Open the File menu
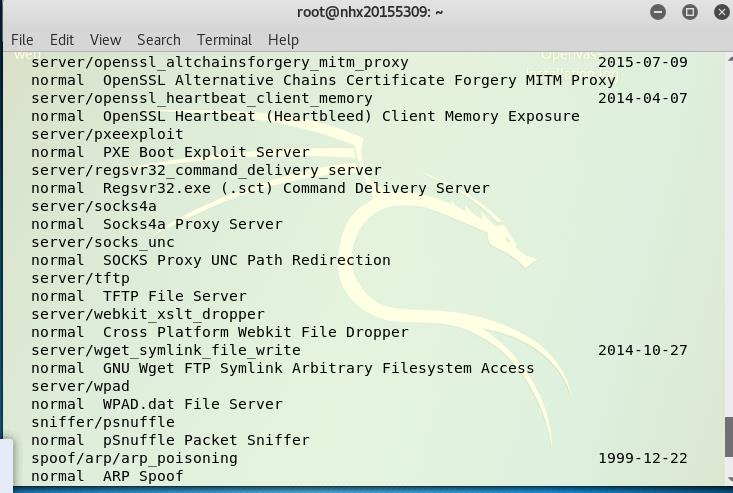Screen dimensions: 733x493 [x=22, y=40]
